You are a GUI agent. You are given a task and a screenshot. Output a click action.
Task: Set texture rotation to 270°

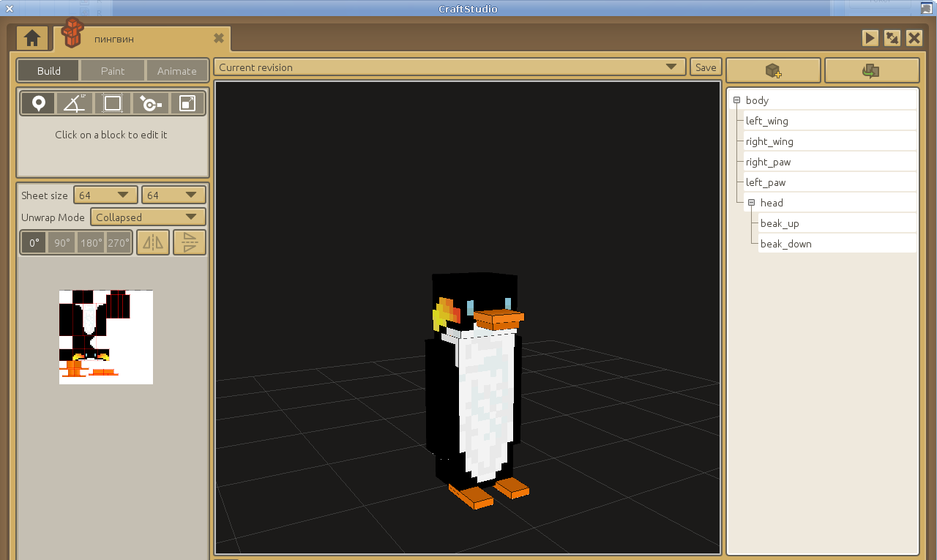click(x=119, y=242)
